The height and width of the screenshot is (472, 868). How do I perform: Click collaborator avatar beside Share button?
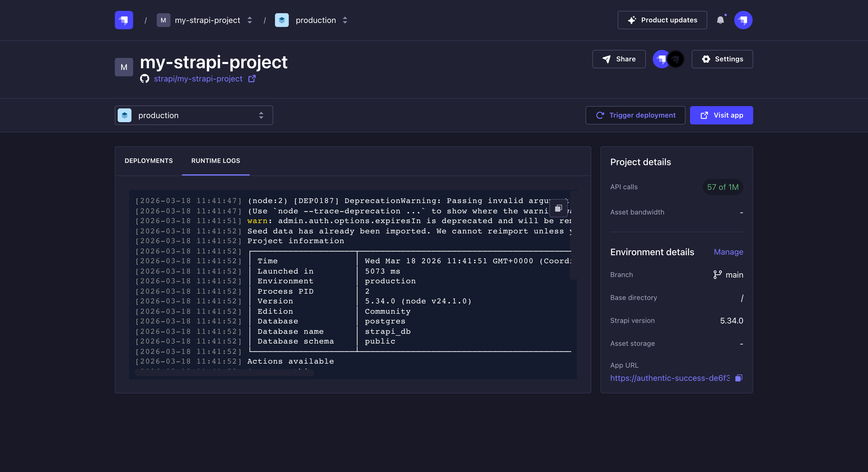661,59
